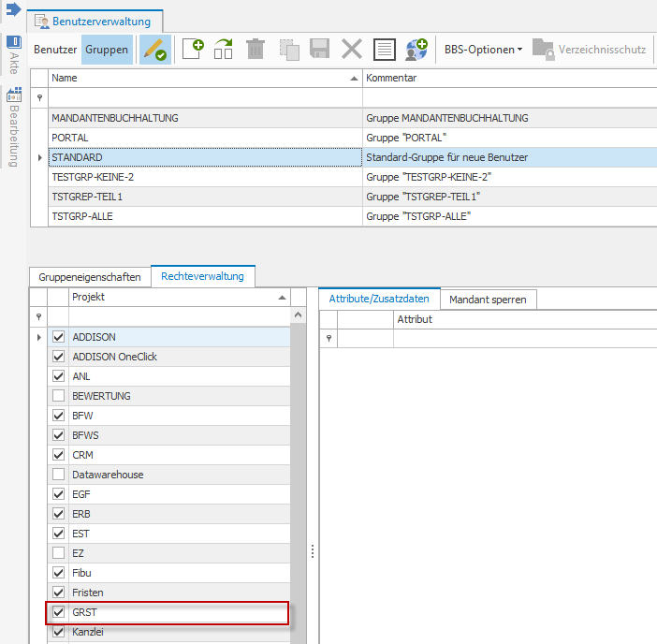Click the Verzeichnisschutz folder lock icon
Viewport: 657px width, 644px height.
(x=544, y=50)
